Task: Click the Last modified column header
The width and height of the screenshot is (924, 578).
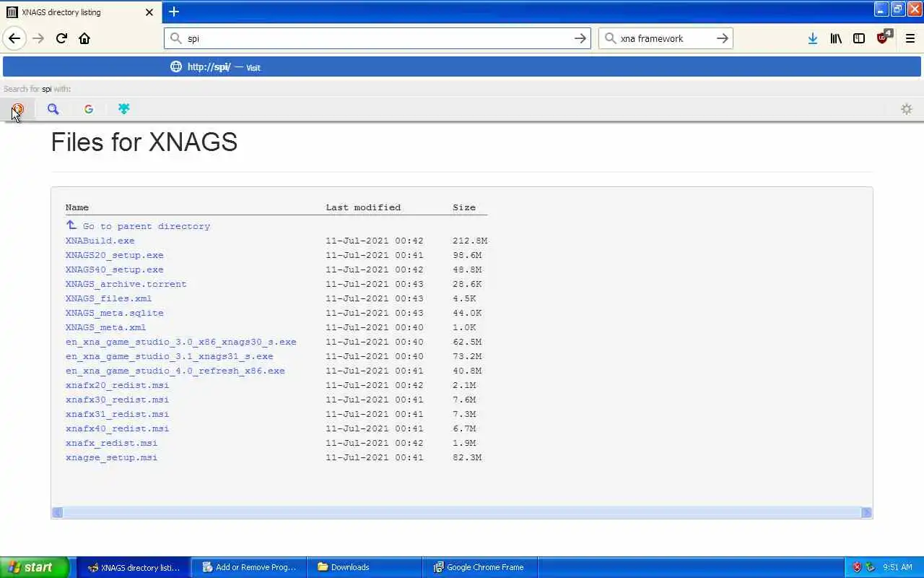Action: [x=363, y=207]
